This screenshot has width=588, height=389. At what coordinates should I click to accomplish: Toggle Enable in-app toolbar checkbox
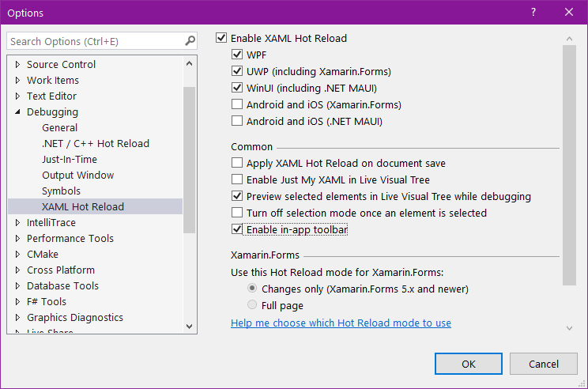coord(237,229)
